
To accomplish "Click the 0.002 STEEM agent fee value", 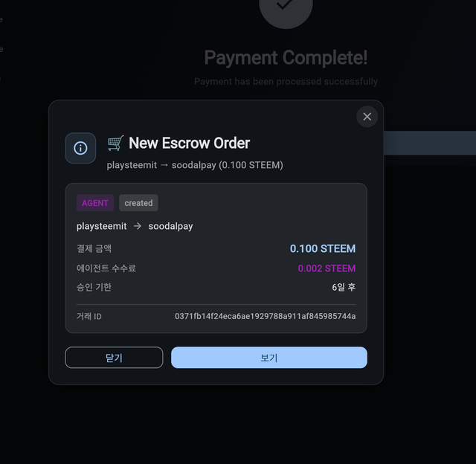I will pos(327,268).
